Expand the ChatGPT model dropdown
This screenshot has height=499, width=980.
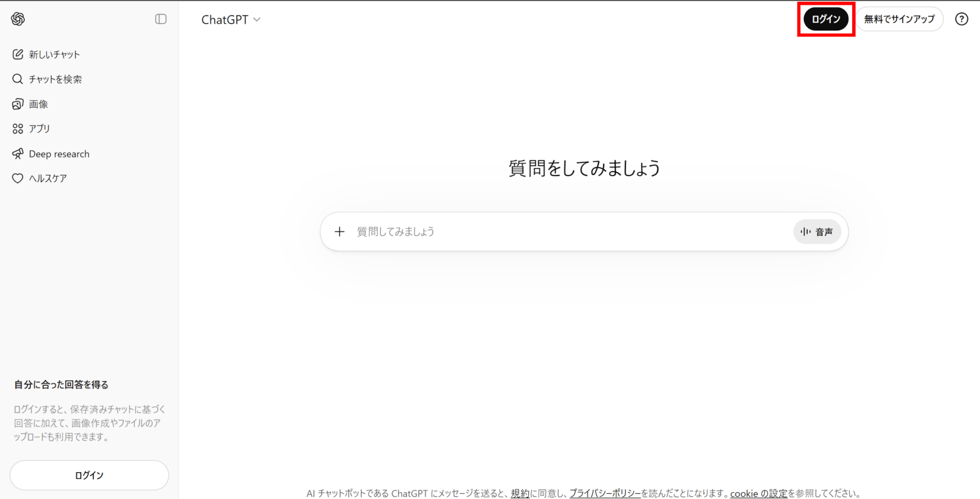coord(231,20)
